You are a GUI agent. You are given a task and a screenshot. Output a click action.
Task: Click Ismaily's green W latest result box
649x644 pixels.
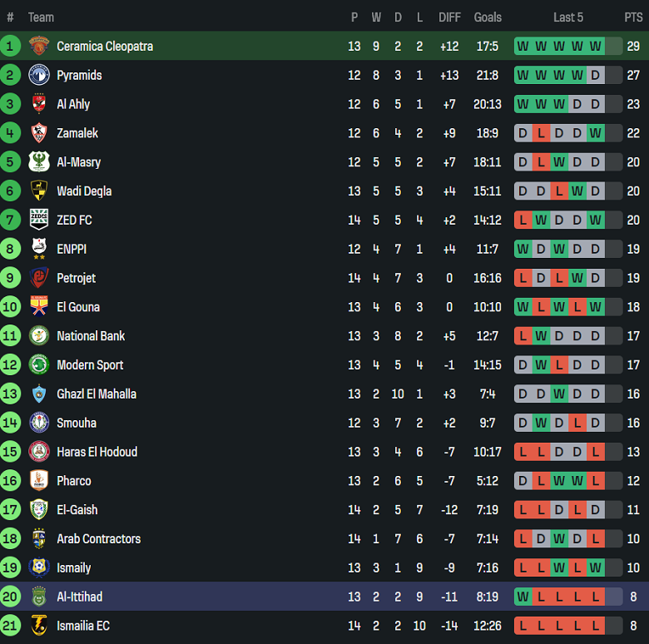pos(596,567)
